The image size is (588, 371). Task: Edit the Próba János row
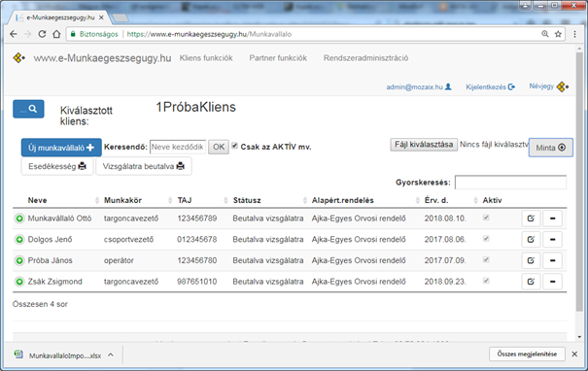click(531, 260)
